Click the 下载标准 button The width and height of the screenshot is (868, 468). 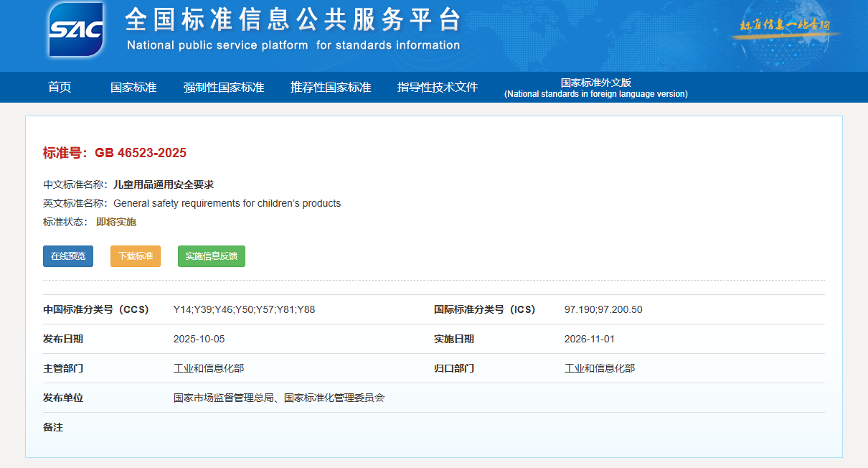click(136, 256)
